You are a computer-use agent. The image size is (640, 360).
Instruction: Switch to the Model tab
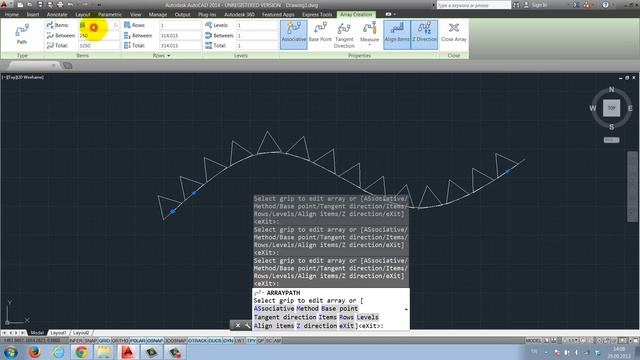(x=37, y=333)
